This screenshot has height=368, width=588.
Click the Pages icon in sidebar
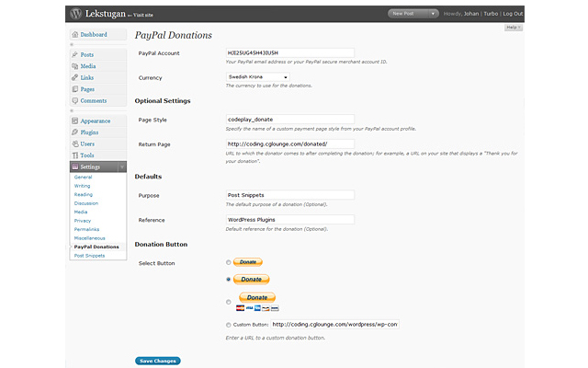point(74,89)
